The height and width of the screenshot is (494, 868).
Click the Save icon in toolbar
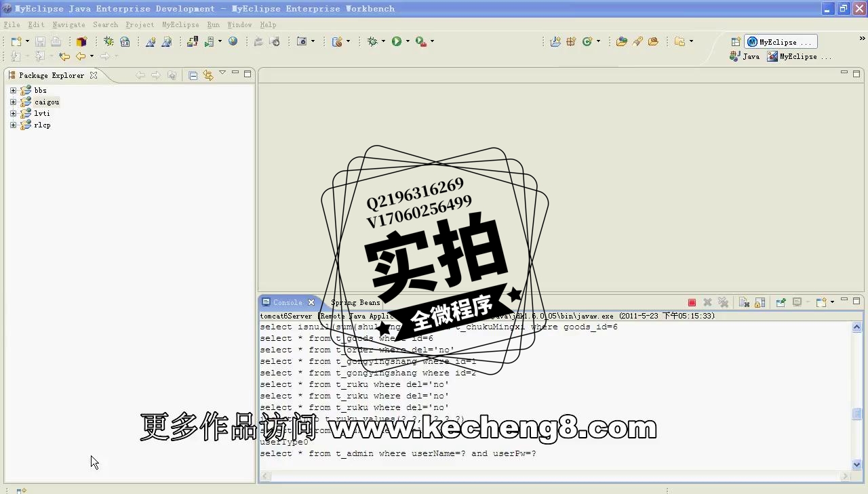40,41
